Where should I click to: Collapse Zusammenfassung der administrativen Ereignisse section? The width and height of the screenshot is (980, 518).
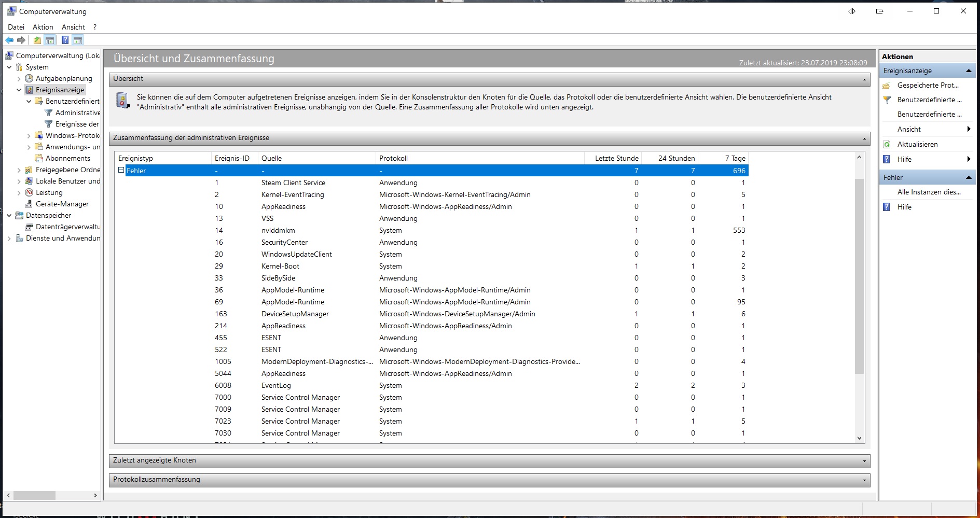click(864, 139)
